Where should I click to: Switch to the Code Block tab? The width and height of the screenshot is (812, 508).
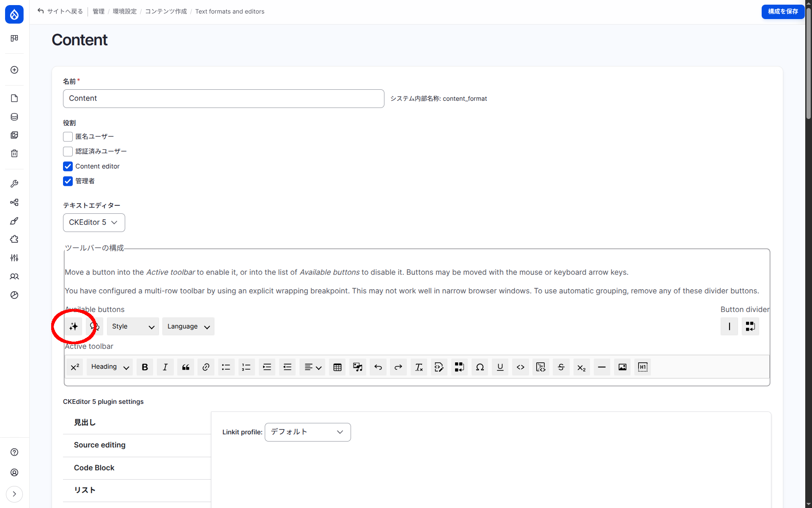pos(94,468)
